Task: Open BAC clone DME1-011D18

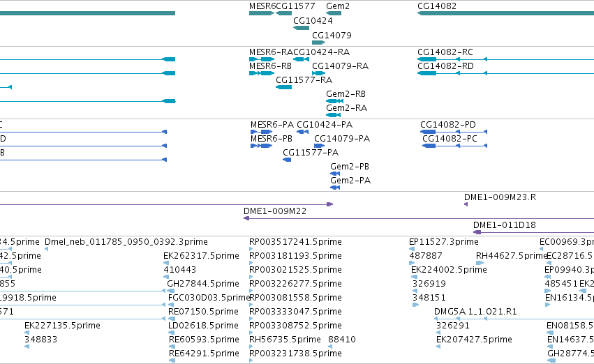Action: [x=505, y=225]
